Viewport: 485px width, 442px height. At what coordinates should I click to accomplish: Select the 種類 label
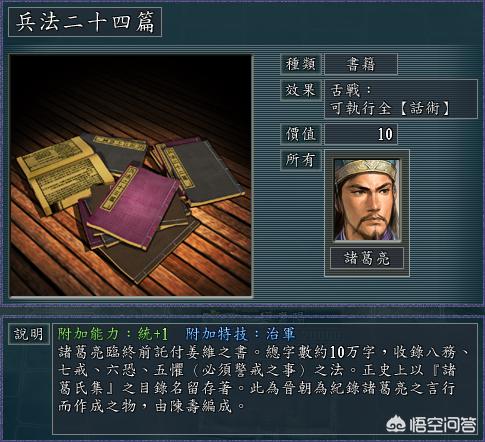[x=301, y=64]
